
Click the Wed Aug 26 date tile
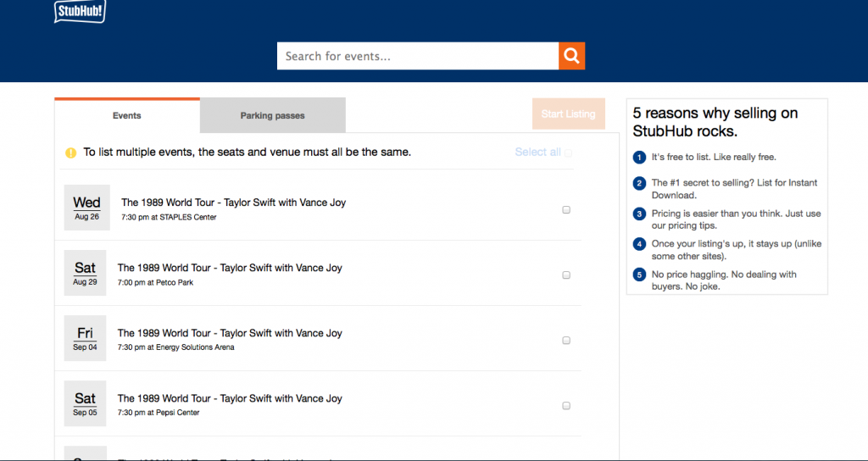point(87,208)
